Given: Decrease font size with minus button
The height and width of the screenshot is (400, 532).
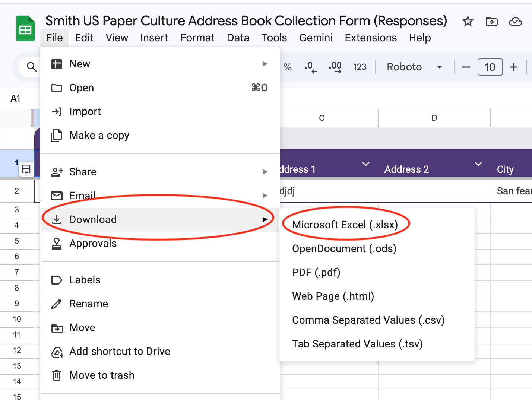Looking at the screenshot, I should point(466,67).
